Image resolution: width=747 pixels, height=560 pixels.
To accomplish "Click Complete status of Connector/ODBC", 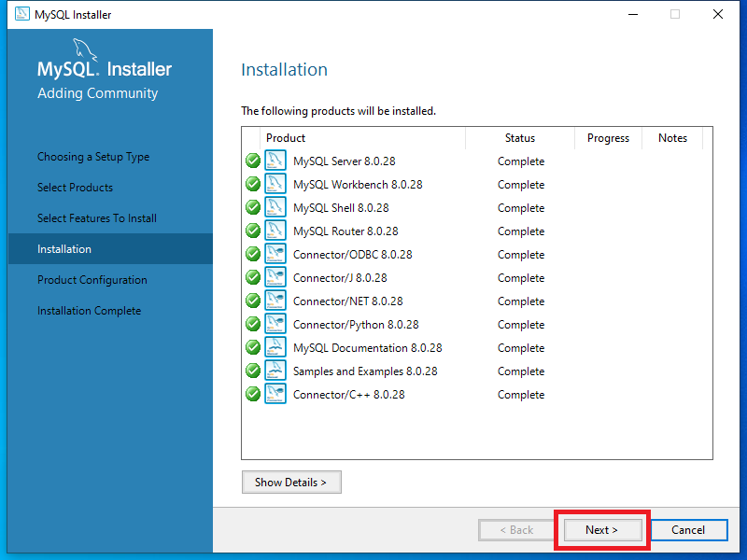I will coord(521,255).
